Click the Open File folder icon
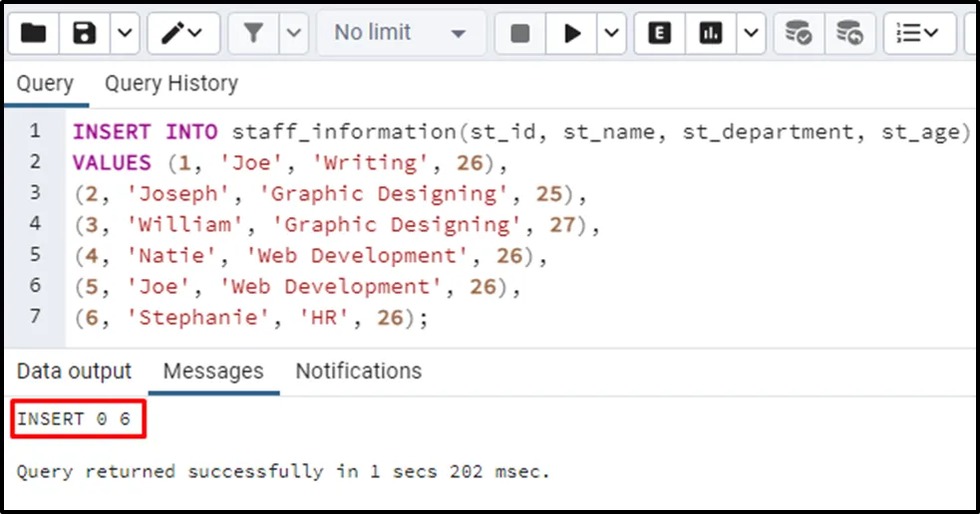980x514 pixels. pyautogui.click(x=33, y=33)
